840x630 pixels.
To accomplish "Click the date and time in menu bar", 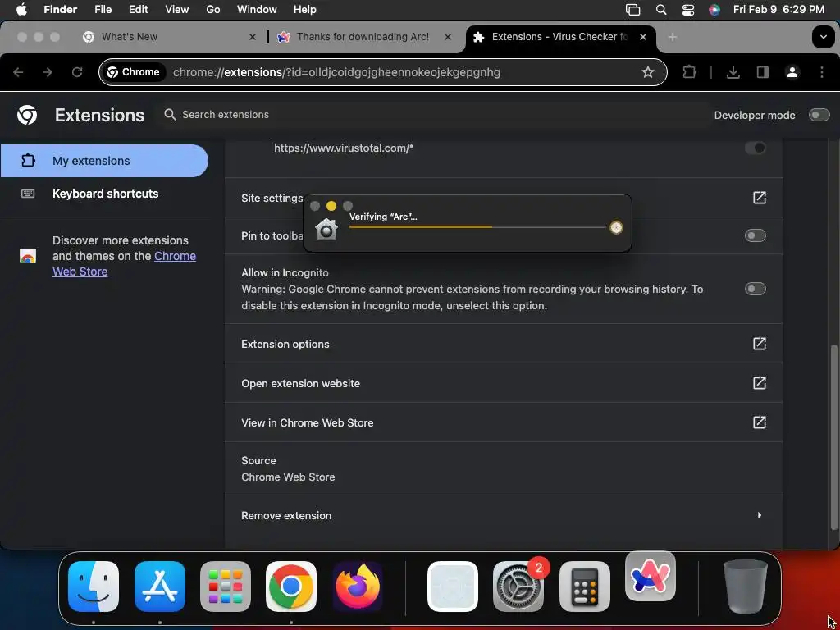I will pos(779,10).
